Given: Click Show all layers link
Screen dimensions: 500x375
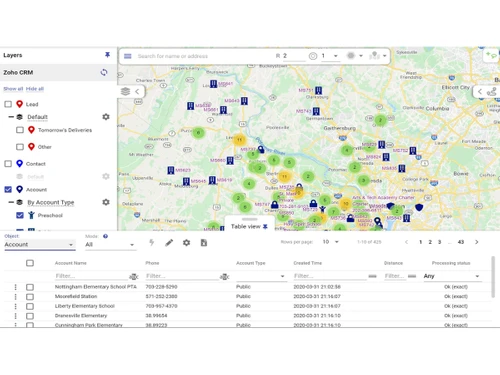Looking at the screenshot, I should coord(13,89).
